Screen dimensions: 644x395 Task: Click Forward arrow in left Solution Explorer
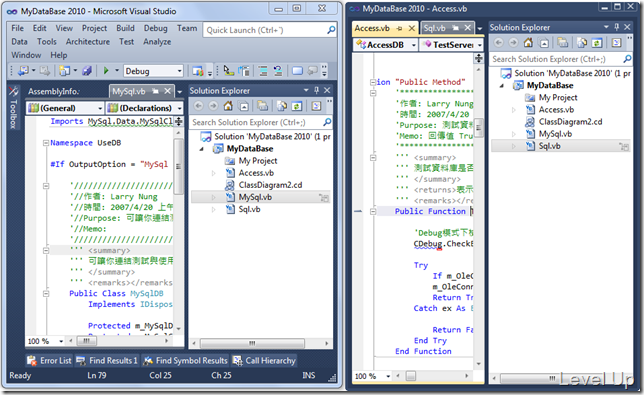coord(213,106)
